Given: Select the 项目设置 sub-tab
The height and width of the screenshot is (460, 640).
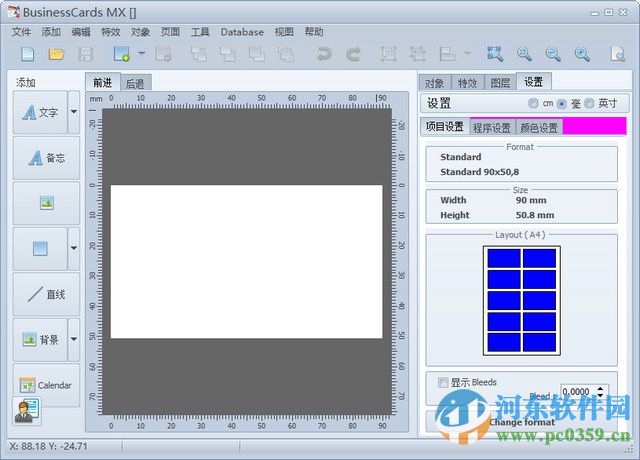Looking at the screenshot, I should (x=445, y=127).
